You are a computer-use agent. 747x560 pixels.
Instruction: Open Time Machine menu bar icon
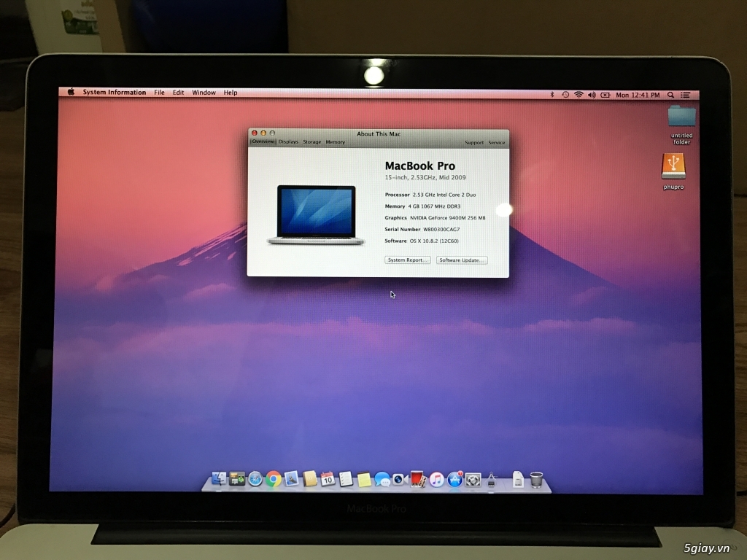click(565, 95)
